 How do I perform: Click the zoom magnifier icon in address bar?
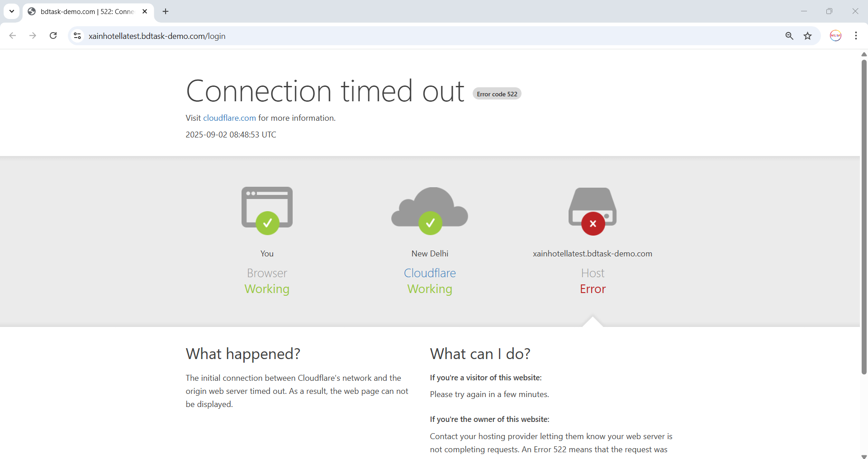(x=789, y=36)
